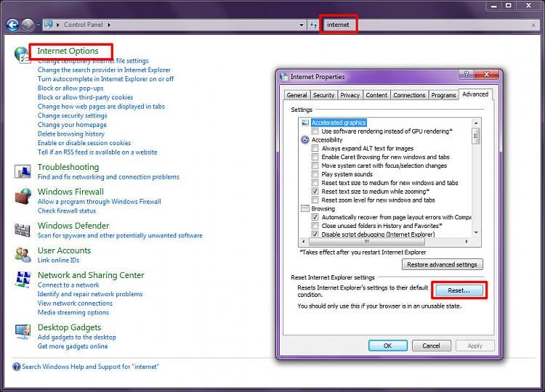Switch to the Connections tab
545x392 pixels.
(409, 95)
